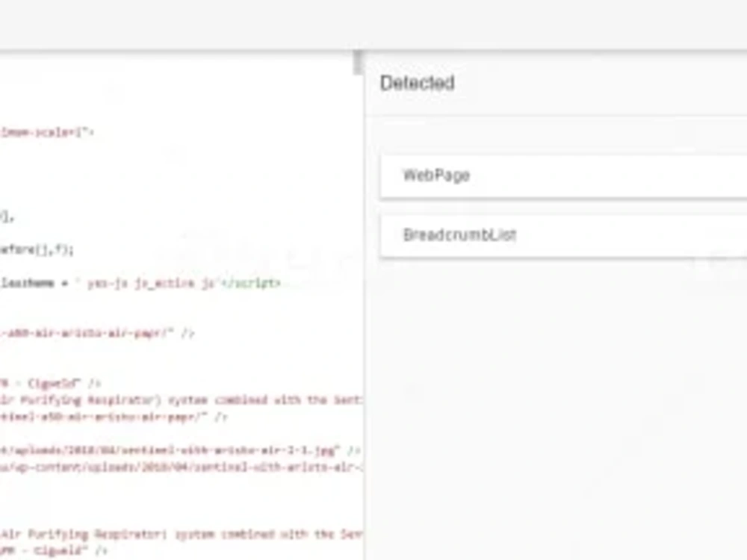Screen dimensions: 747x560
Task: Click the code line ending with '2-1.jpg'
Action: (x=180, y=450)
